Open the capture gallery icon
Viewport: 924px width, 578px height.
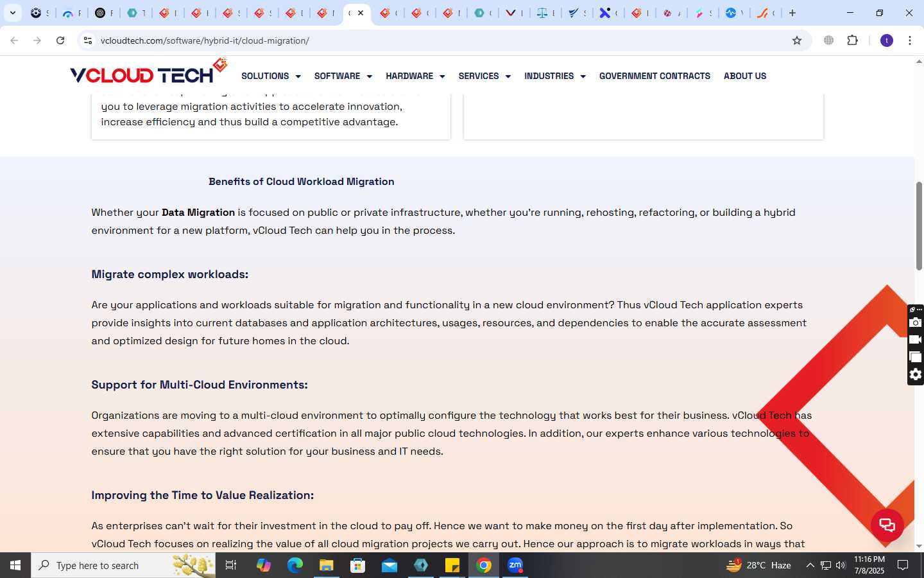tap(916, 357)
